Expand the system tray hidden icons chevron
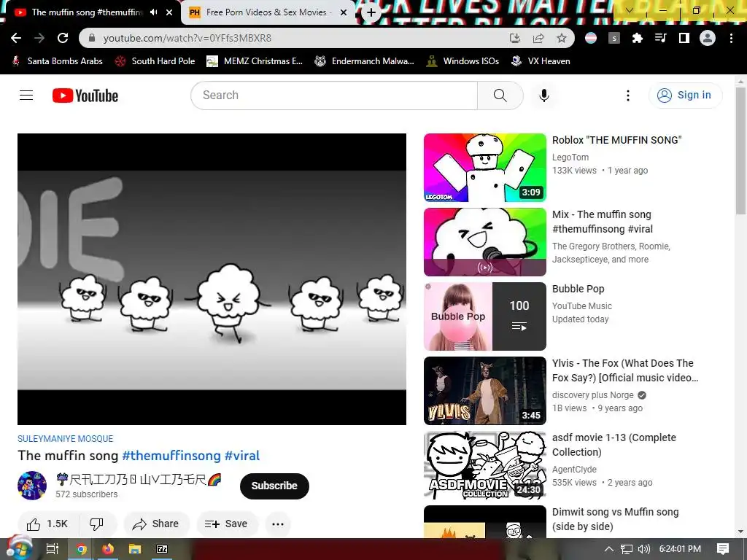Viewport: 747px width, 560px height. (x=609, y=549)
